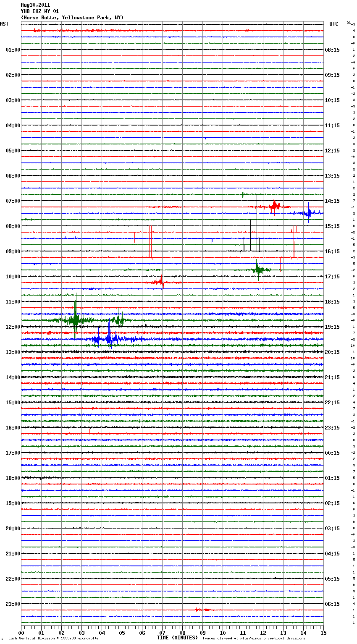Click the Traces clipped footer note
This screenshot has height=644, width=357.
point(254,638)
